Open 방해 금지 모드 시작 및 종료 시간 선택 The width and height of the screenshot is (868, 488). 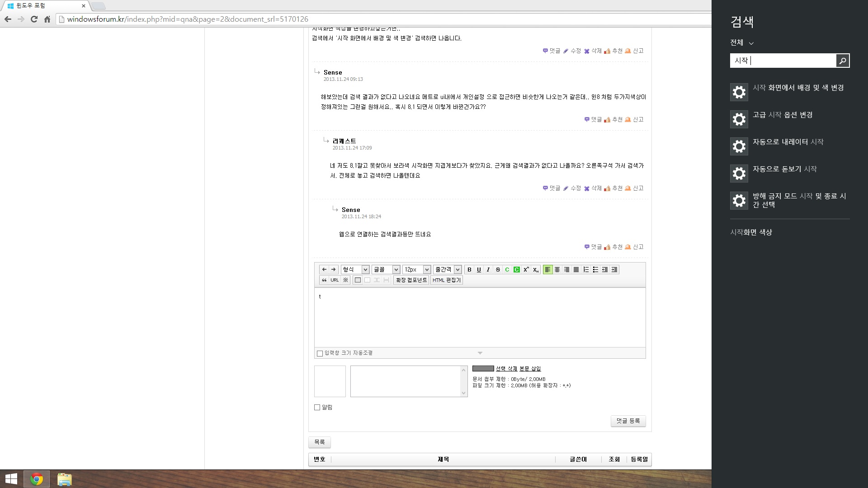tap(790, 201)
